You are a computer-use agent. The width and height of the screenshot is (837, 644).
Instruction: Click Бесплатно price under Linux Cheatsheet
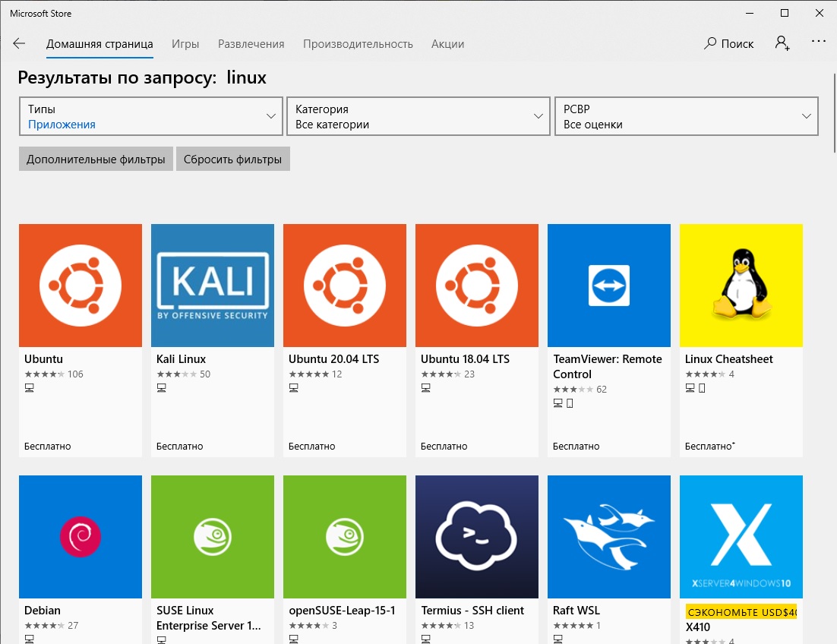tap(709, 446)
